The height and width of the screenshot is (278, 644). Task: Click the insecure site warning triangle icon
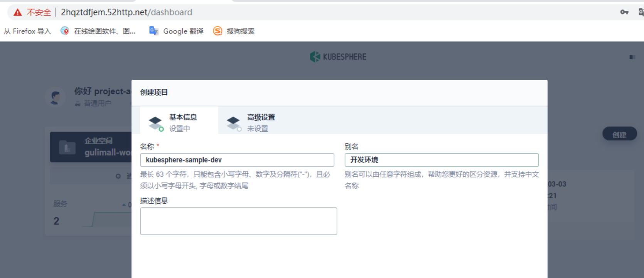(x=18, y=12)
